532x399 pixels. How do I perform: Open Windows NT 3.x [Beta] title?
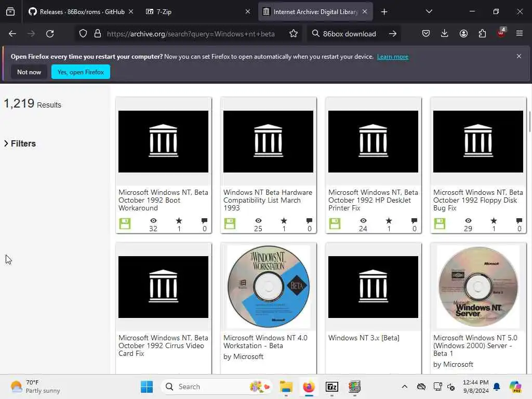click(364, 338)
